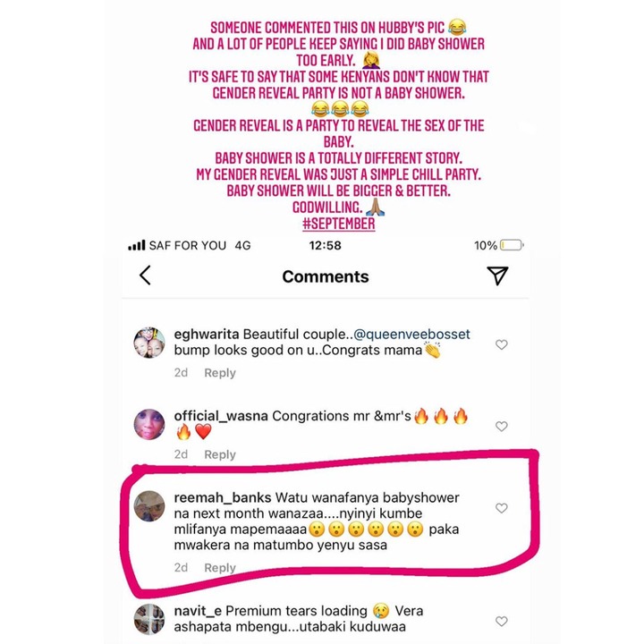Tap the back arrow in Comments header
The width and height of the screenshot is (644, 644).
(x=145, y=275)
